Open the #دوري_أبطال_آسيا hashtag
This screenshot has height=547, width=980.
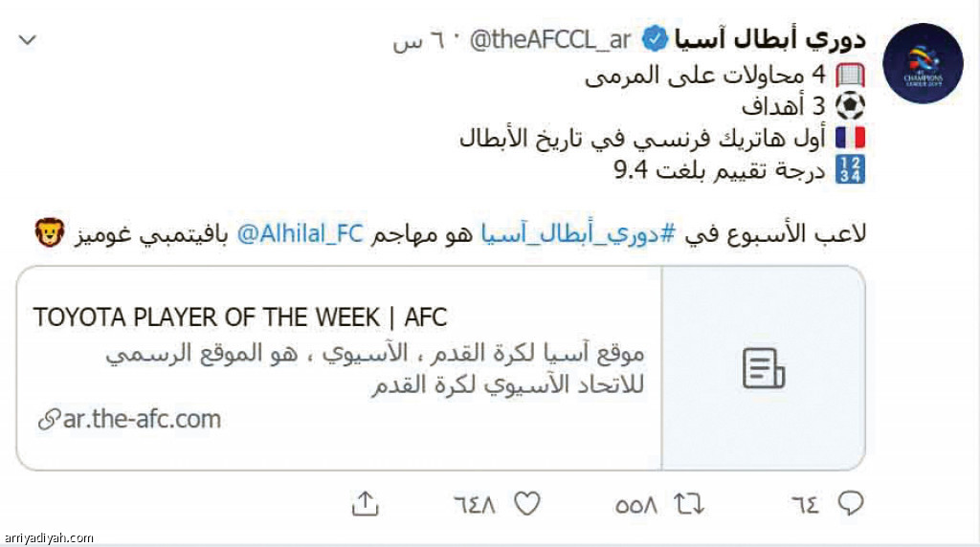click(578, 233)
